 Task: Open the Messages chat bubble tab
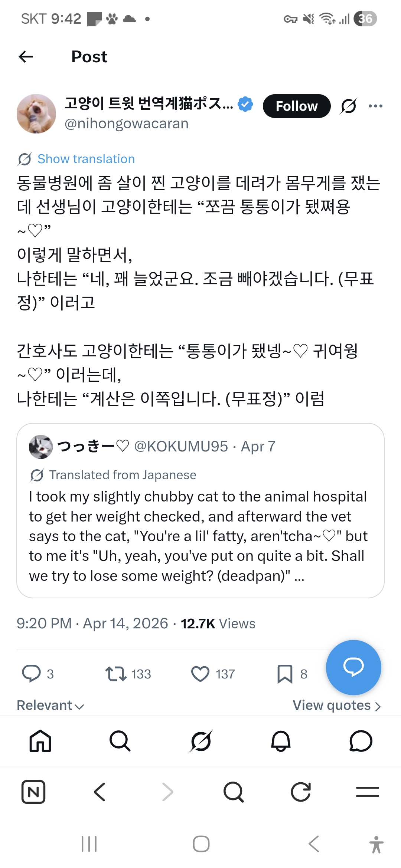pyautogui.click(x=361, y=741)
